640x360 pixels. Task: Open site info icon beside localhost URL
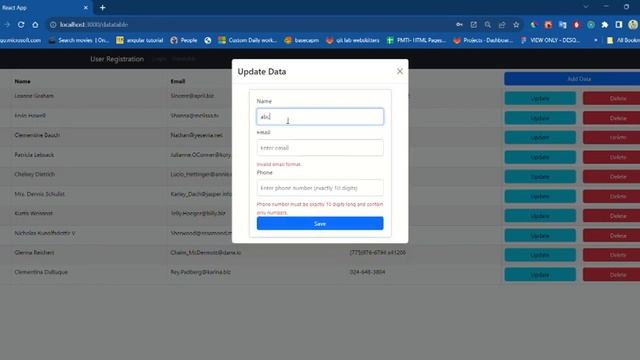point(53,24)
